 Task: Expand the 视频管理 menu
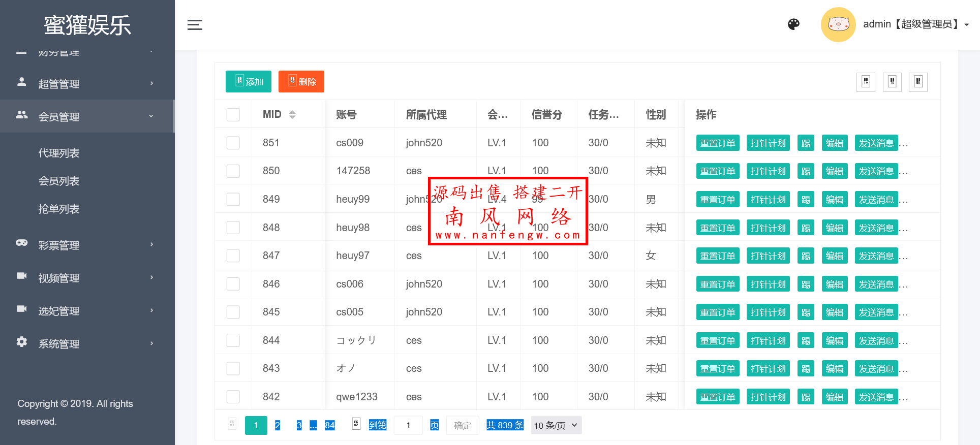(87, 278)
